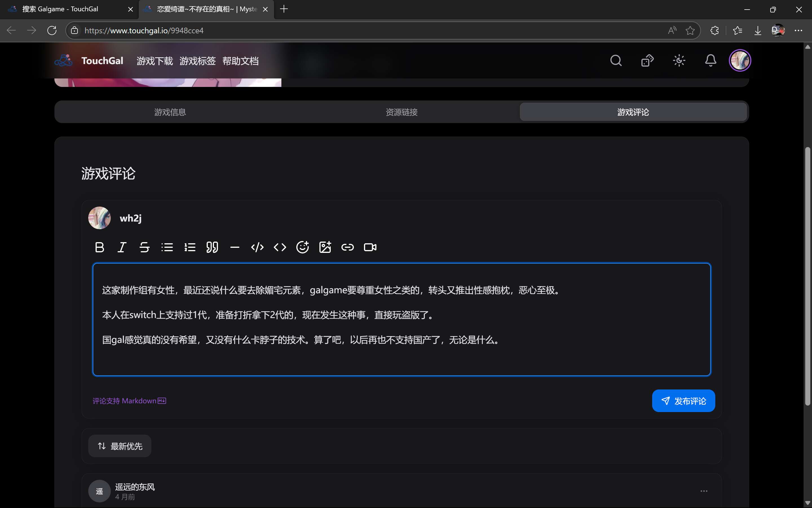Switch to the 游戏信息 tab
The width and height of the screenshot is (812, 508).
click(x=170, y=112)
